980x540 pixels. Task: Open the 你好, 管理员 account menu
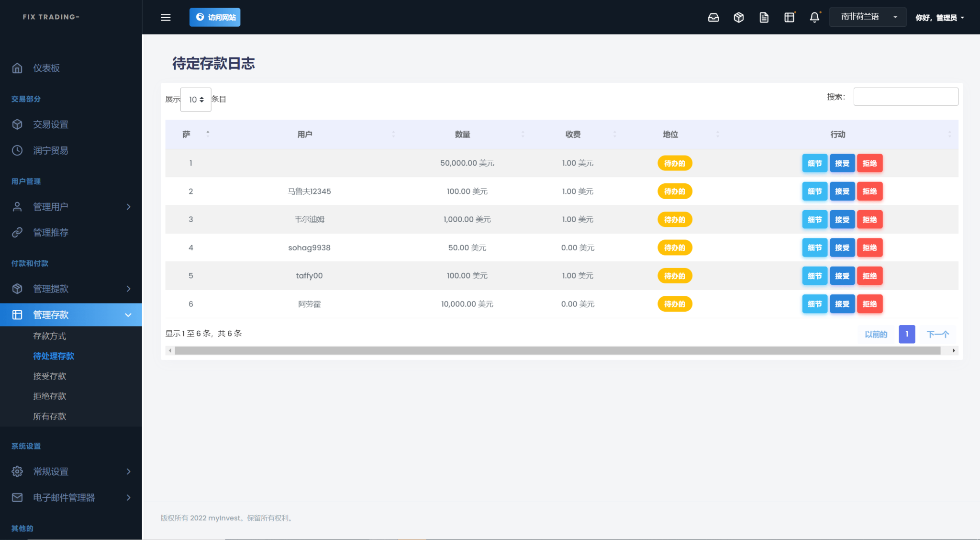[940, 18]
